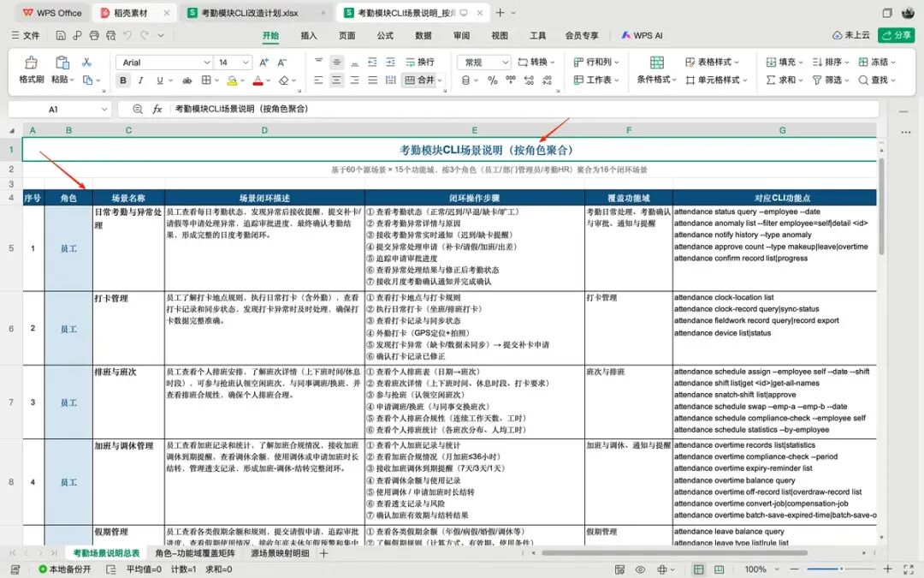Open the font color red A swatch
This screenshot has width=924, height=578.
258,80
